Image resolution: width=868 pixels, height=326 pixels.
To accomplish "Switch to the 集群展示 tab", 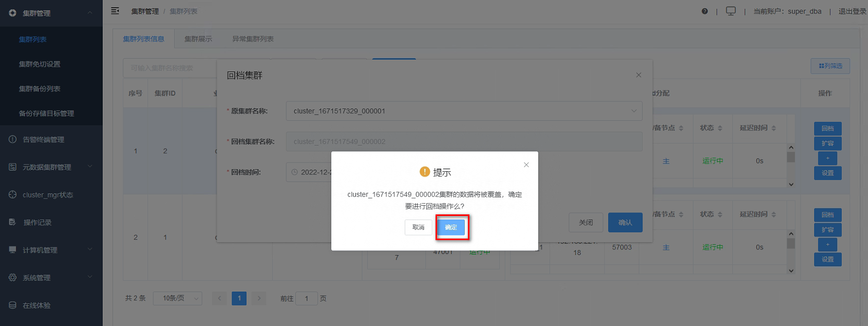I will click(198, 39).
